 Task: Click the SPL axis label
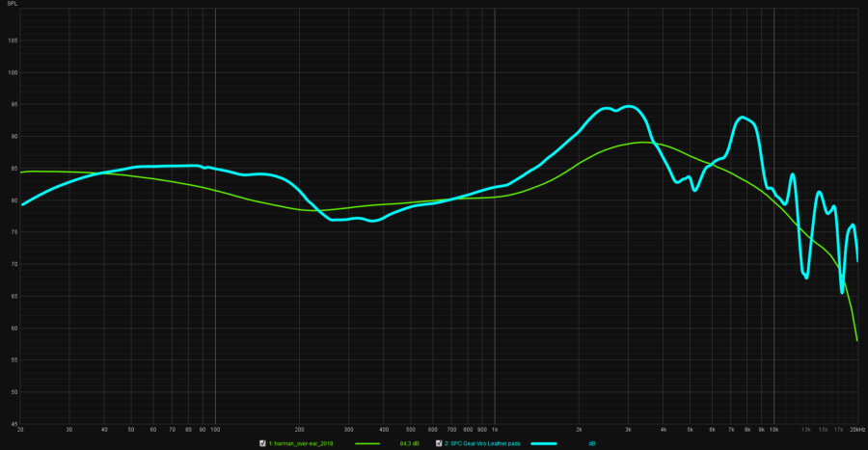(13, 4)
